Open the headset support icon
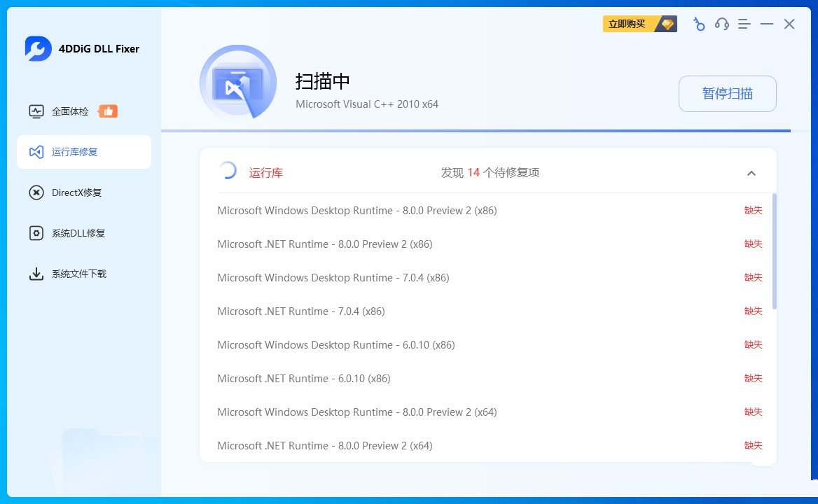 pyautogui.click(x=721, y=24)
